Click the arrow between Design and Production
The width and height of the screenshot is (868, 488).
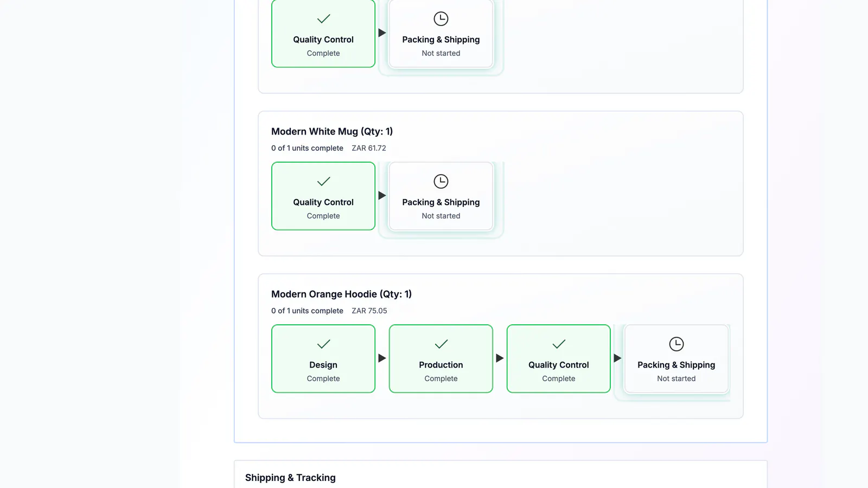click(x=382, y=358)
